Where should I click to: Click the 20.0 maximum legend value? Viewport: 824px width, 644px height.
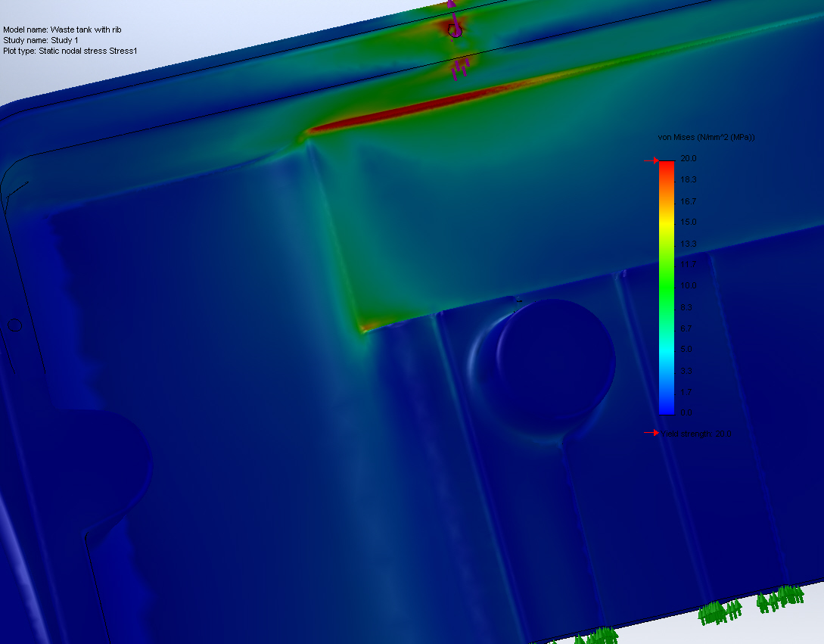pyautogui.click(x=688, y=158)
